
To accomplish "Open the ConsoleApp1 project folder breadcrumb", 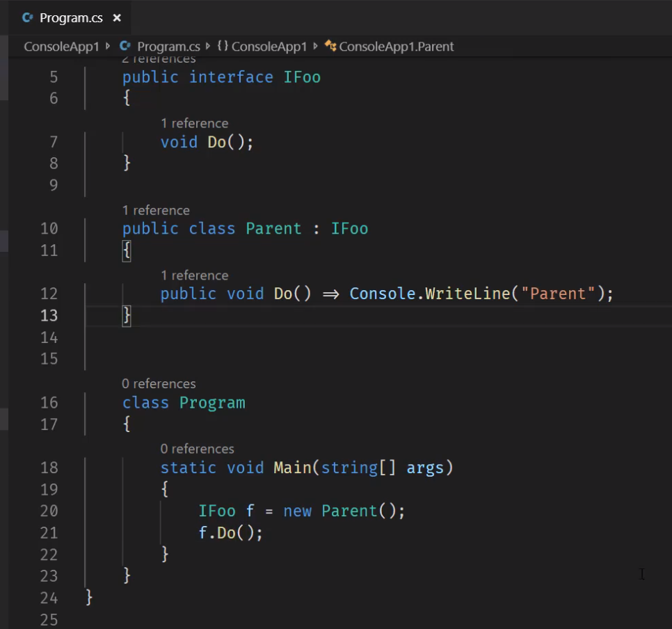I will click(x=61, y=47).
